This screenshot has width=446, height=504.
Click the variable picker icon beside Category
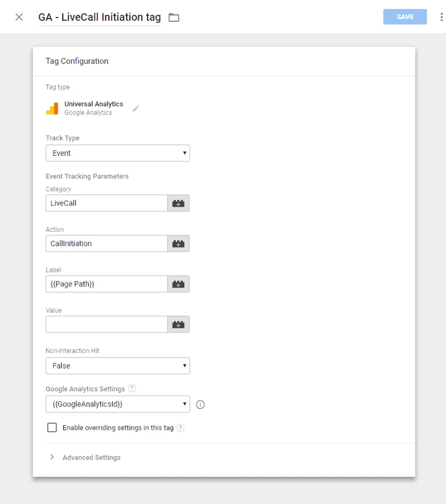178,203
